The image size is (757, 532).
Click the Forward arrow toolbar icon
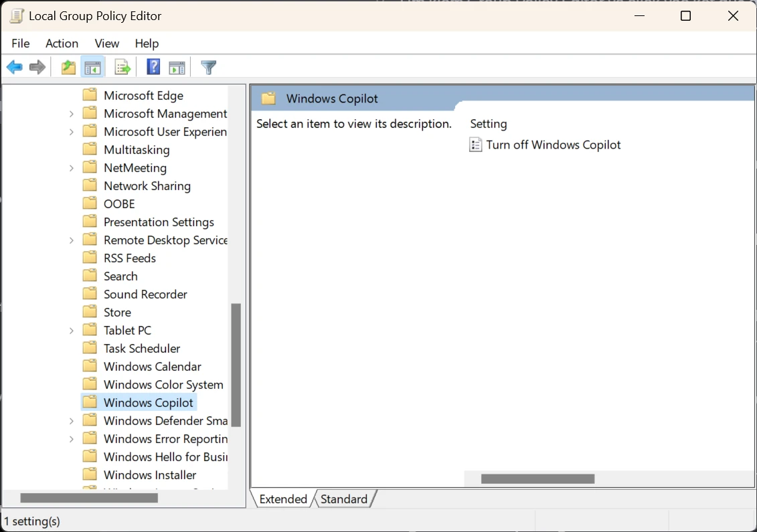tap(37, 67)
